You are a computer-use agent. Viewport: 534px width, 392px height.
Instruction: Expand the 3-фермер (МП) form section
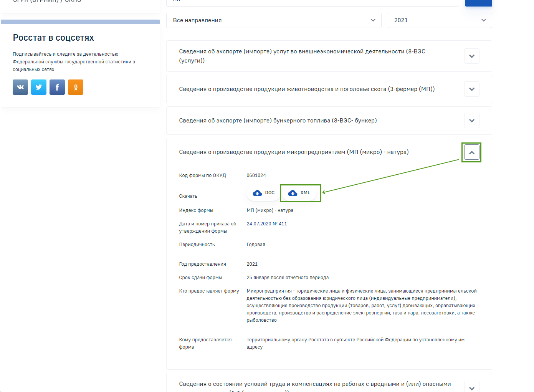click(x=472, y=89)
